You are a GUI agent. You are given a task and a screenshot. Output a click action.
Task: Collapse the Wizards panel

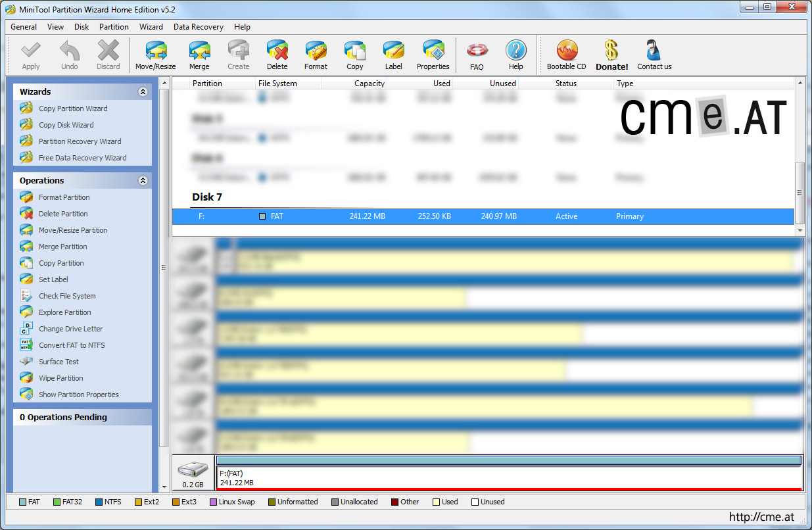[x=143, y=92]
